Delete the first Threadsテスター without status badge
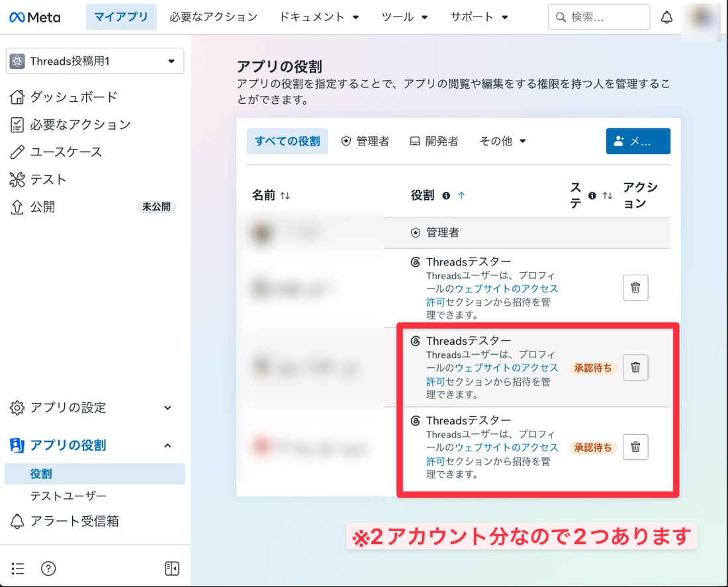This screenshot has width=728, height=587. [x=635, y=288]
